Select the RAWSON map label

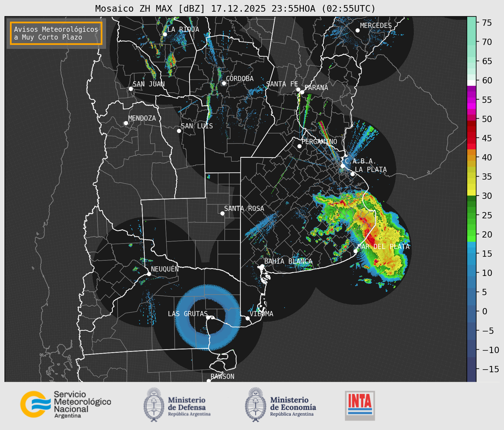tap(222, 376)
